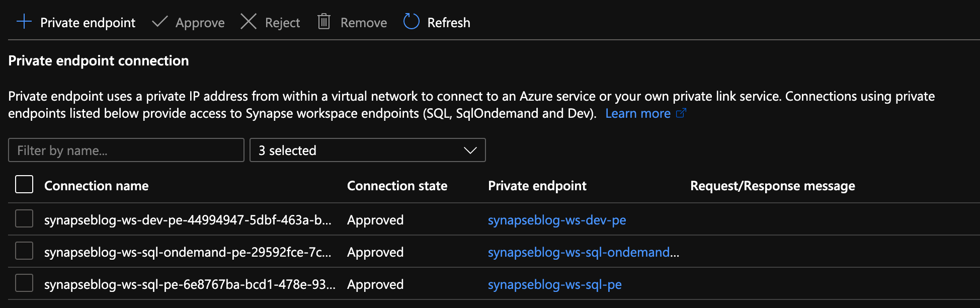Click the plus icon to add private endpoint
The image size is (980, 308).
tap(24, 22)
